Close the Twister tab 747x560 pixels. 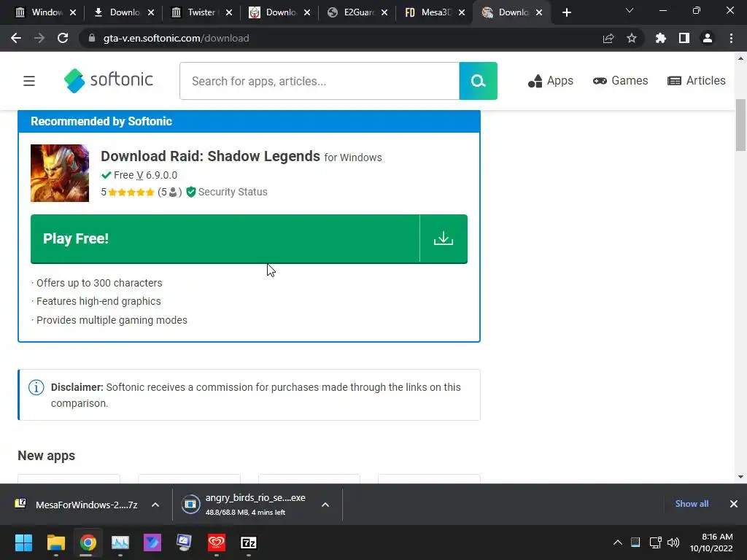(229, 12)
